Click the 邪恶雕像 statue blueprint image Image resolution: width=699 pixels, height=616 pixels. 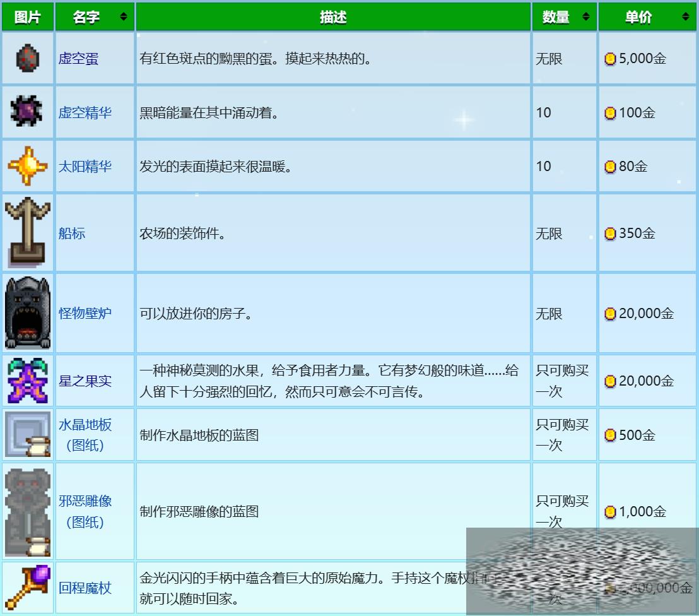(28, 512)
